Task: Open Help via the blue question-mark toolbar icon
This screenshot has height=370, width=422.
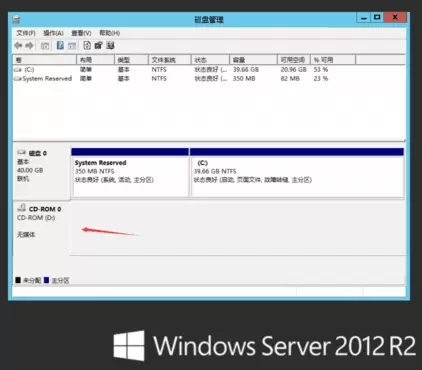Action: click(x=60, y=45)
